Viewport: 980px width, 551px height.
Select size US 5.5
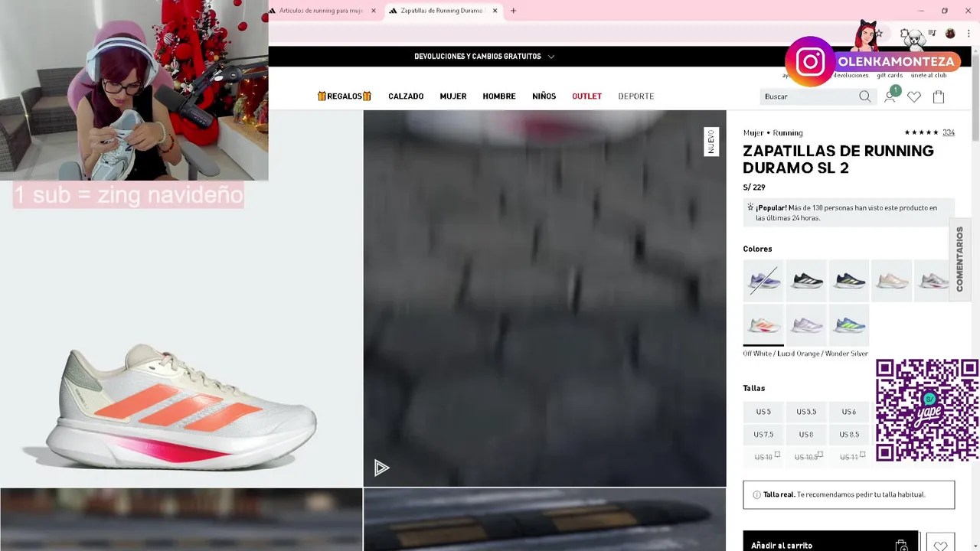click(806, 412)
